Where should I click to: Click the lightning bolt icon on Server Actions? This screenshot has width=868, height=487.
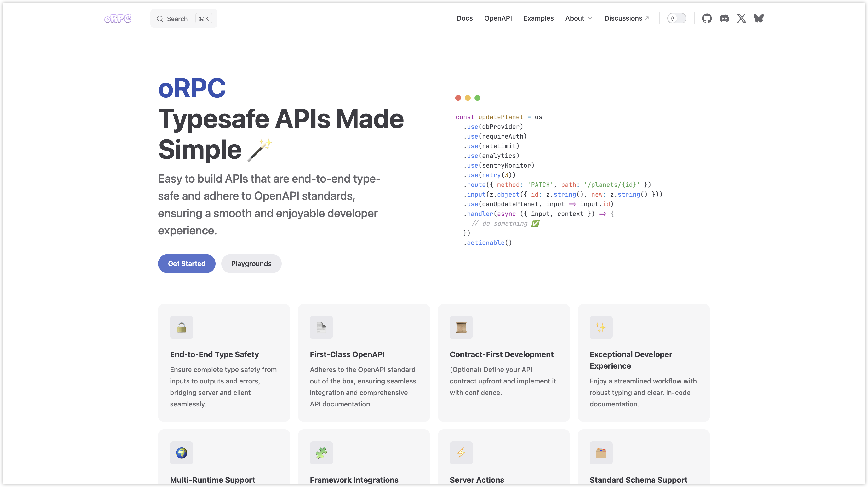[461, 452]
